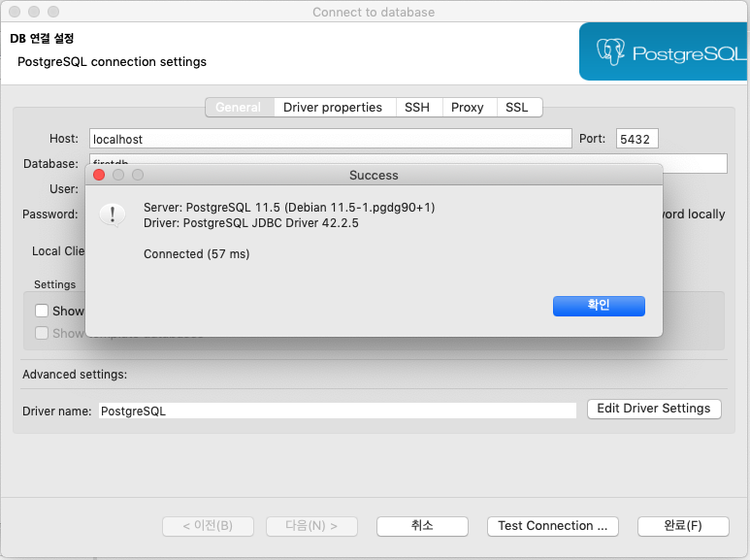Click the Test Connection button
The image size is (750, 560).
pyautogui.click(x=552, y=526)
